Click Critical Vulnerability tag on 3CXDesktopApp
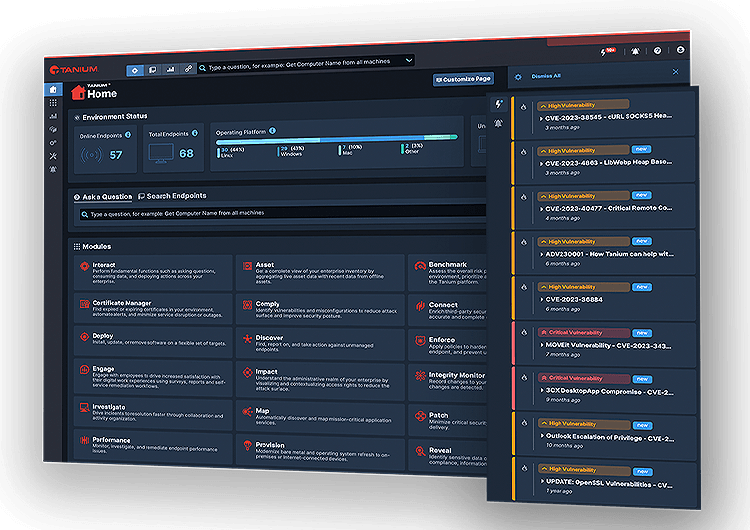This screenshot has height=530, width=750. coord(584,378)
